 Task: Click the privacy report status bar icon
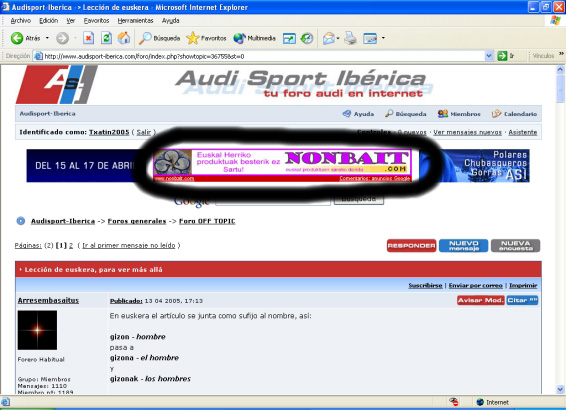(454, 402)
